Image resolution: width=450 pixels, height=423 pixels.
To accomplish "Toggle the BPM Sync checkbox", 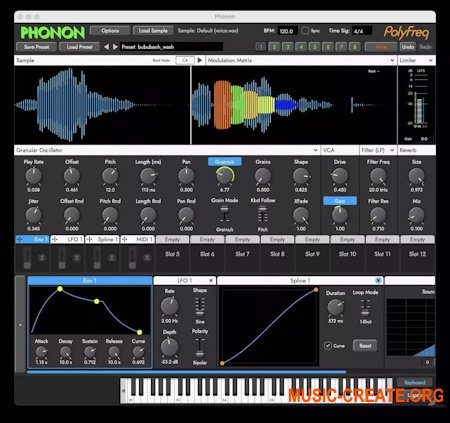I will point(305,31).
